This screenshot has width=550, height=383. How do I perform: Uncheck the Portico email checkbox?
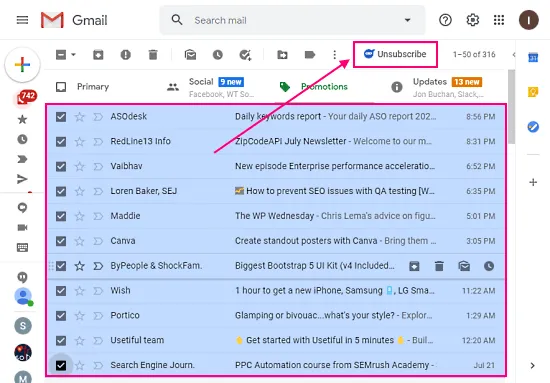pos(61,316)
